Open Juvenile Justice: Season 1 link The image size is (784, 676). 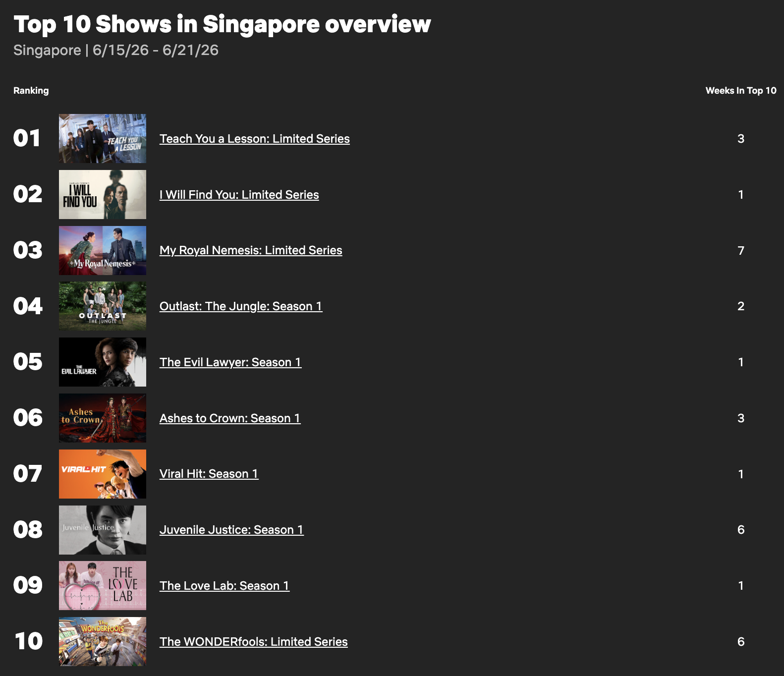[231, 530]
